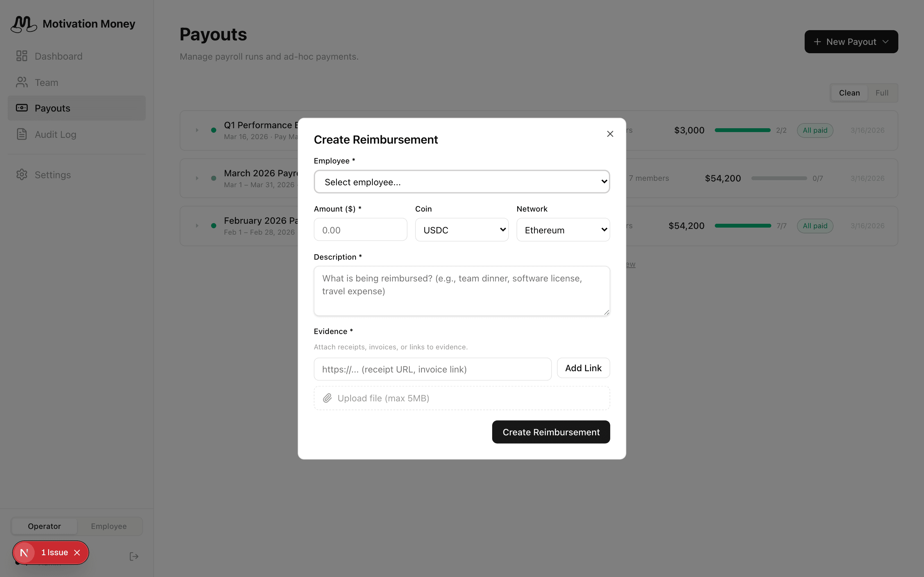Open the Coin USDC dropdown

click(x=461, y=230)
